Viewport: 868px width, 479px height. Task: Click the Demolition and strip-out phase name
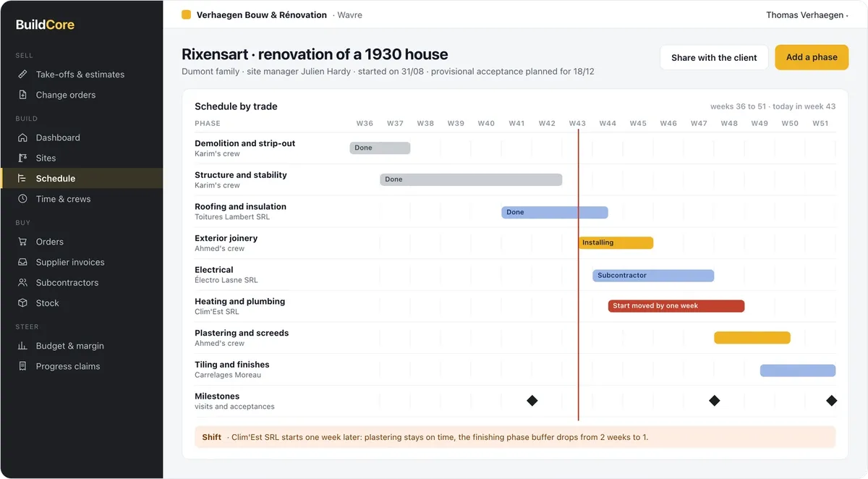[245, 143]
